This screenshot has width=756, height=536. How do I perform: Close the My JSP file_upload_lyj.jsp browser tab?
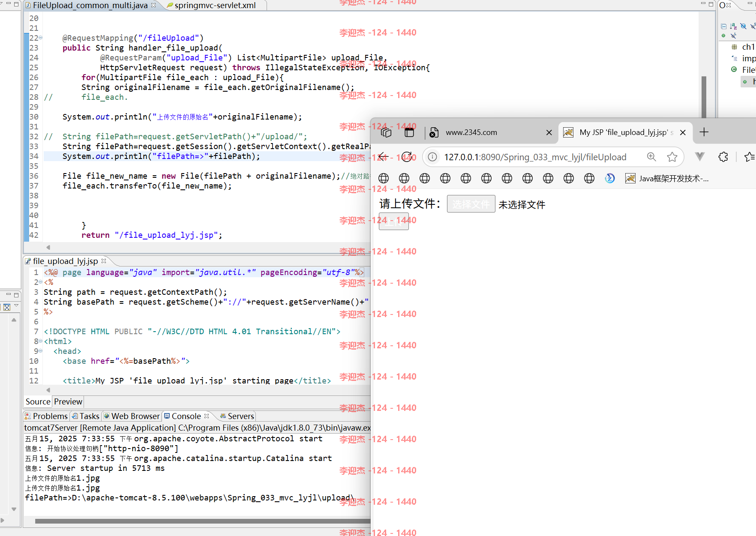click(683, 132)
